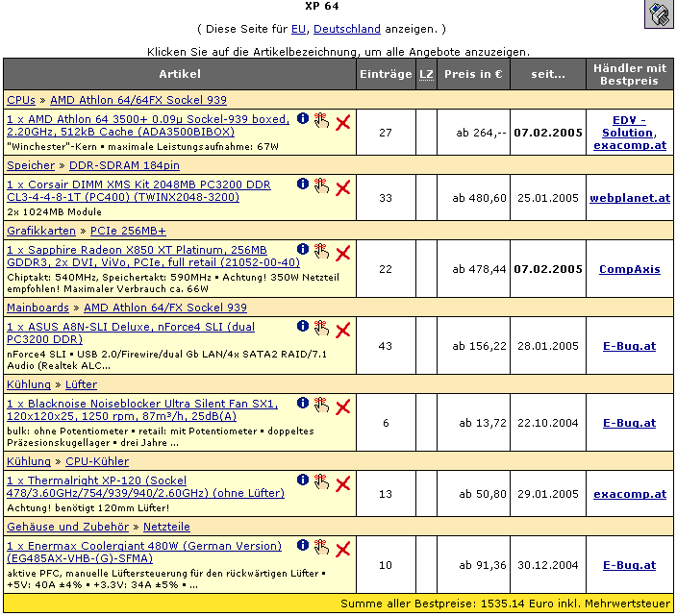Click hand icon beside ASUS A8N-SLI Deluxe

(x=321, y=328)
